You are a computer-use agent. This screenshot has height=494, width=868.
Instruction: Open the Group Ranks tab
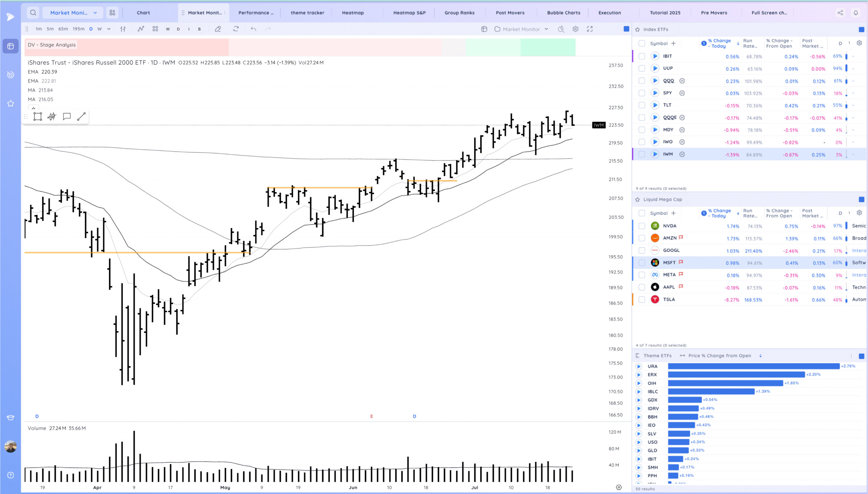point(459,13)
